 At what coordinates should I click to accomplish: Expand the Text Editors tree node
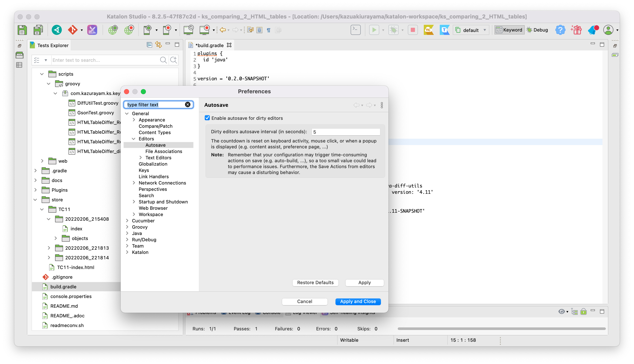(x=141, y=157)
